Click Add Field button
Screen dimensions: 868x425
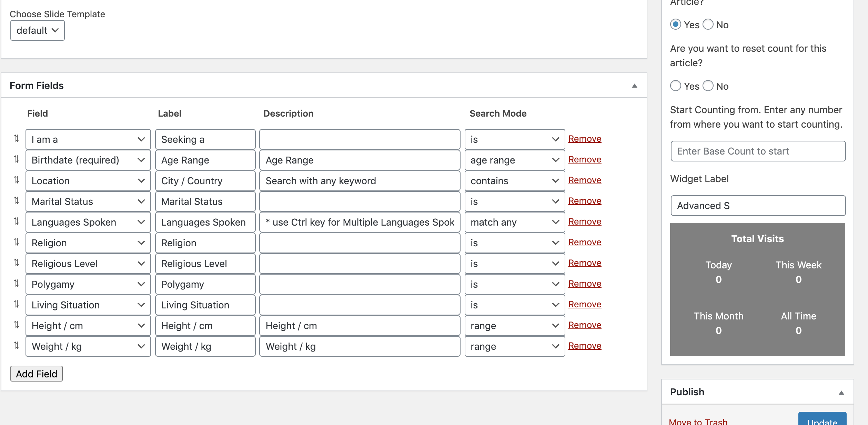37,374
